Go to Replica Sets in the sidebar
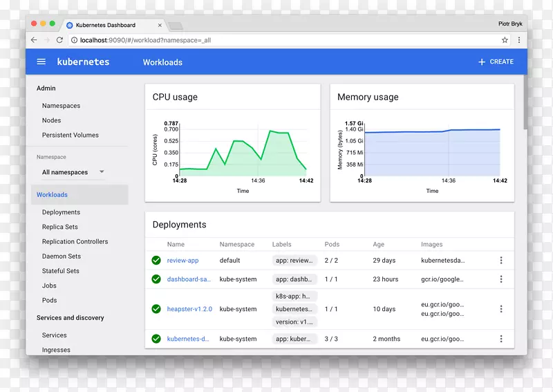 point(60,227)
